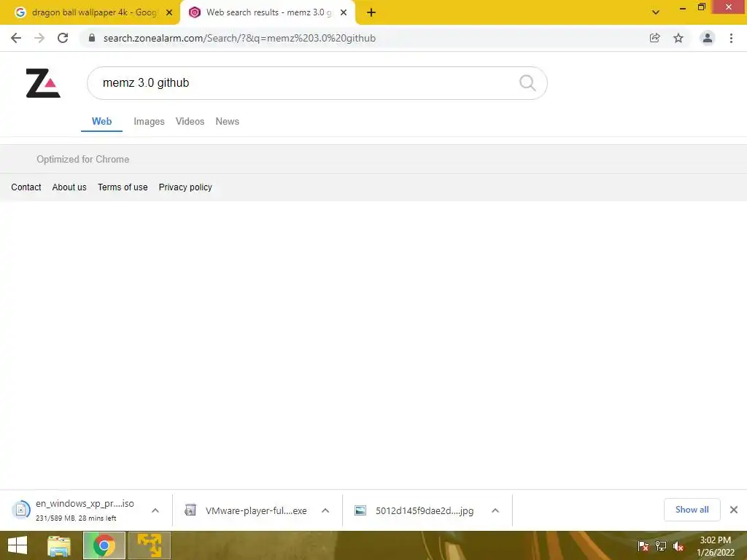Open the Privacy policy link
Viewport: 747px width, 560px height.
(185, 187)
